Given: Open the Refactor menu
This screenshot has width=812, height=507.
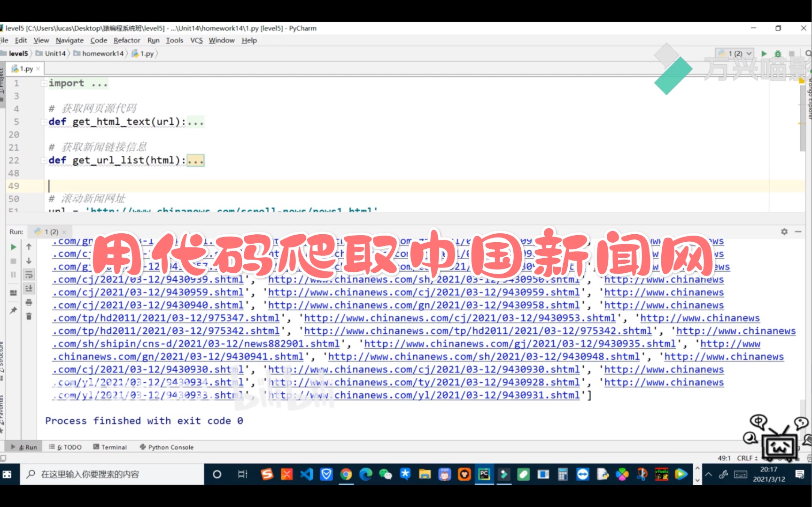Looking at the screenshot, I should point(127,40).
